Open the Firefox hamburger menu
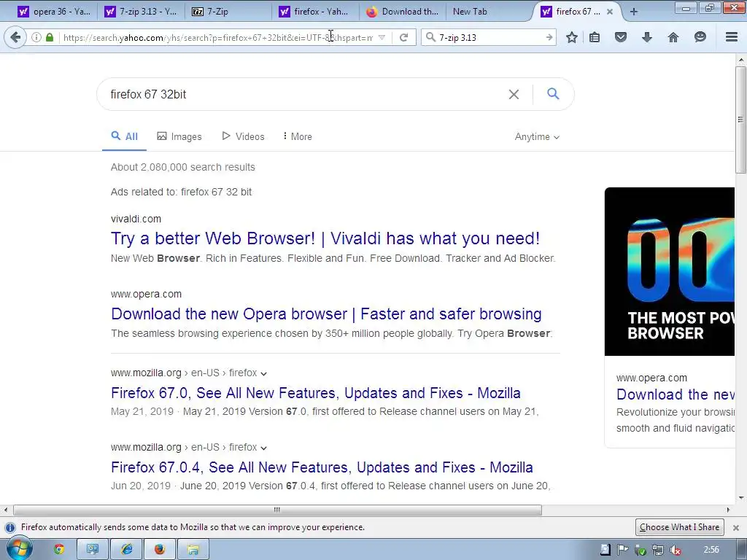Image resolution: width=747 pixels, height=560 pixels. 732,37
